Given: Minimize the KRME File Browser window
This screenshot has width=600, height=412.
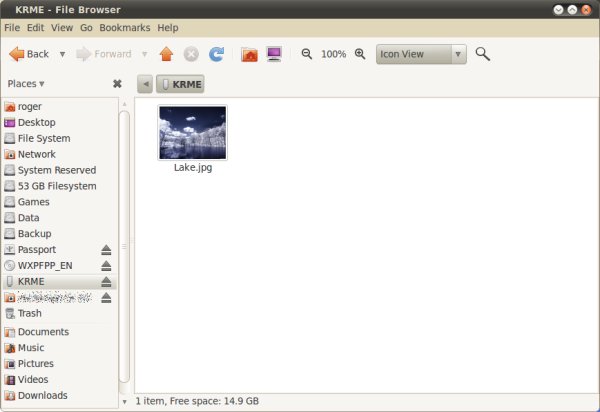Looking at the screenshot, I should (558, 10).
